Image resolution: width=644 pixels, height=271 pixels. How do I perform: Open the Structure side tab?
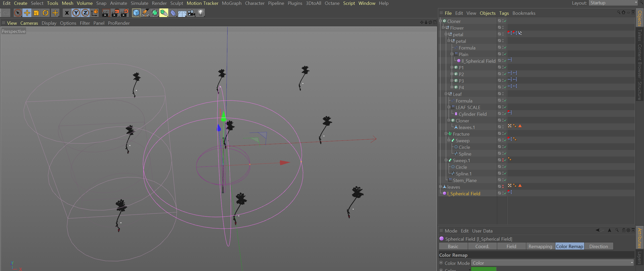tap(640, 91)
